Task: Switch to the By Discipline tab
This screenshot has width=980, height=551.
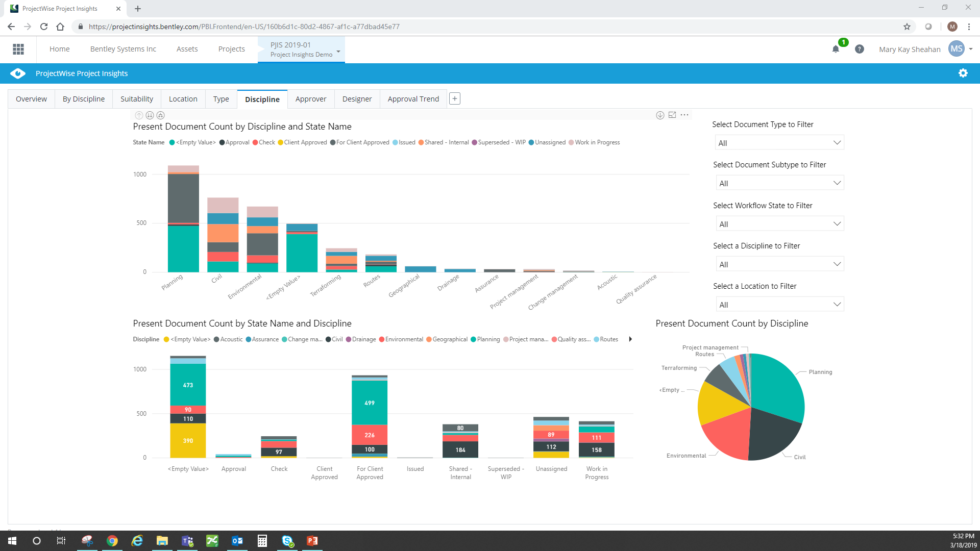Action: click(84, 99)
